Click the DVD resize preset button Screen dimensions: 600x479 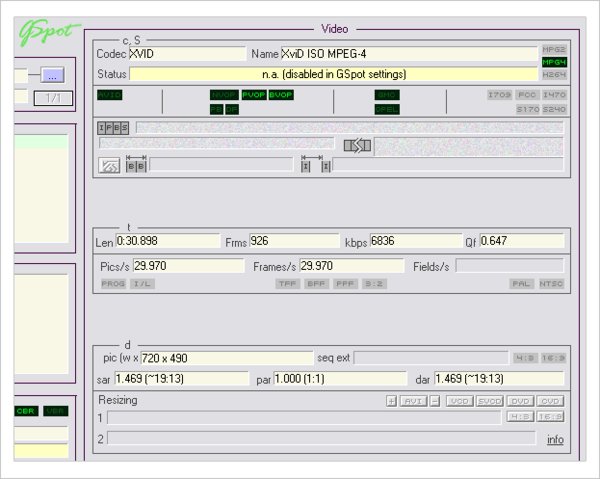520,401
